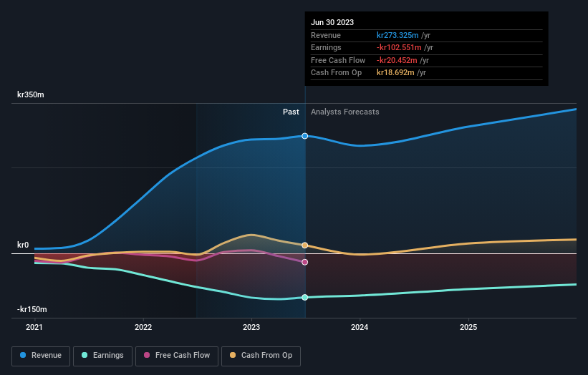Select the Cash From Op data point marker

tap(305, 245)
